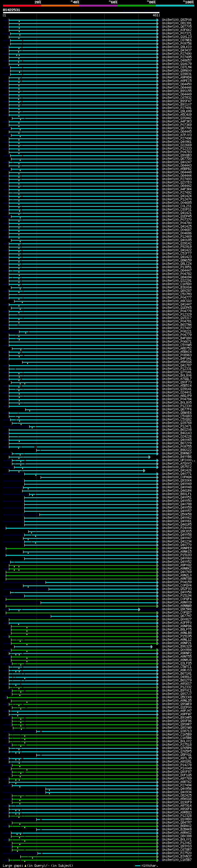
Task: Open hit UniRef100_Q9ZP08
Action: [177, 20]
